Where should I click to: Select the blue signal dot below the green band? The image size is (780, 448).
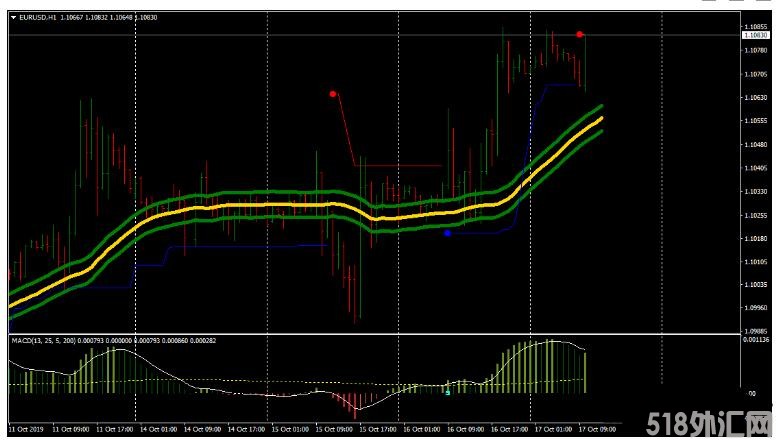pyautogui.click(x=447, y=233)
